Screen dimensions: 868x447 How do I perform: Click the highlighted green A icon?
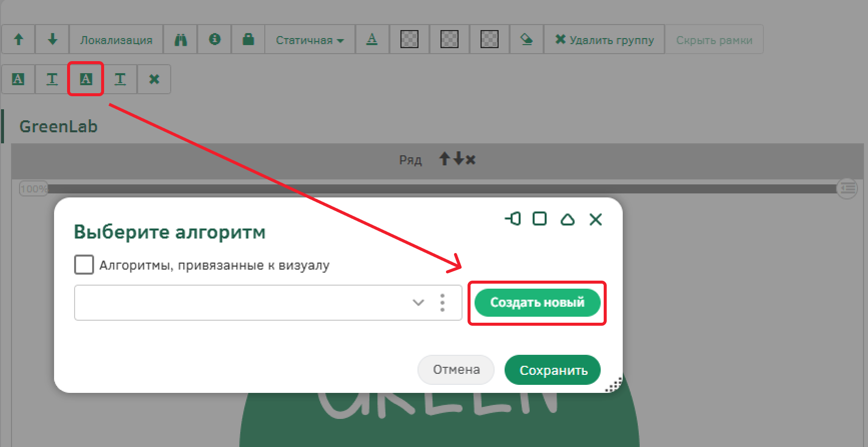coord(86,79)
